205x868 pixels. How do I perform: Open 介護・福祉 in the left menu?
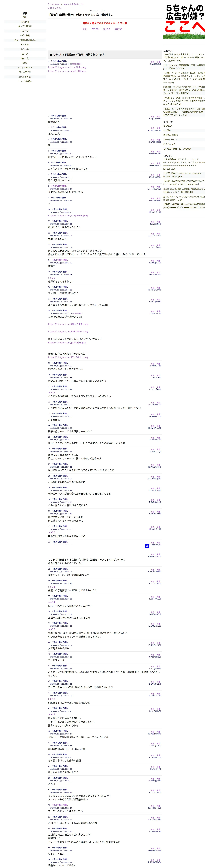tap(25, 35)
